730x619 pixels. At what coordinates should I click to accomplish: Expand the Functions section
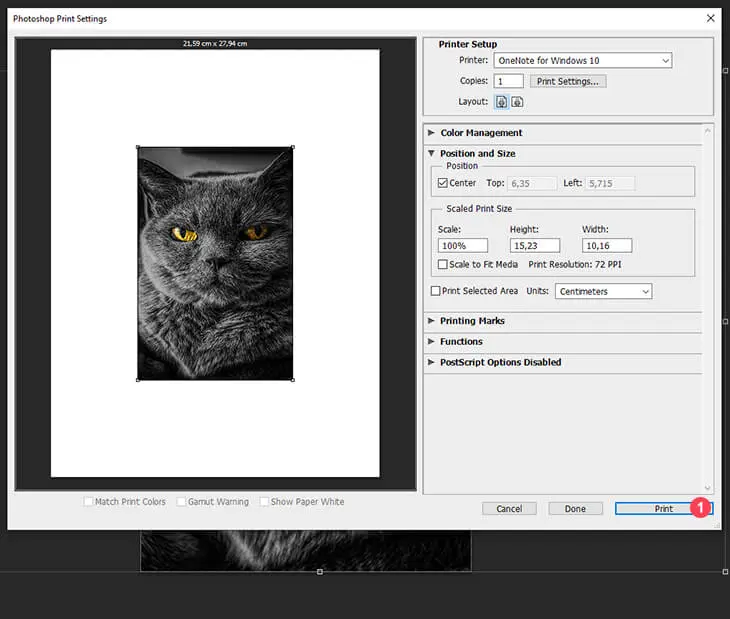coord(431,341)
